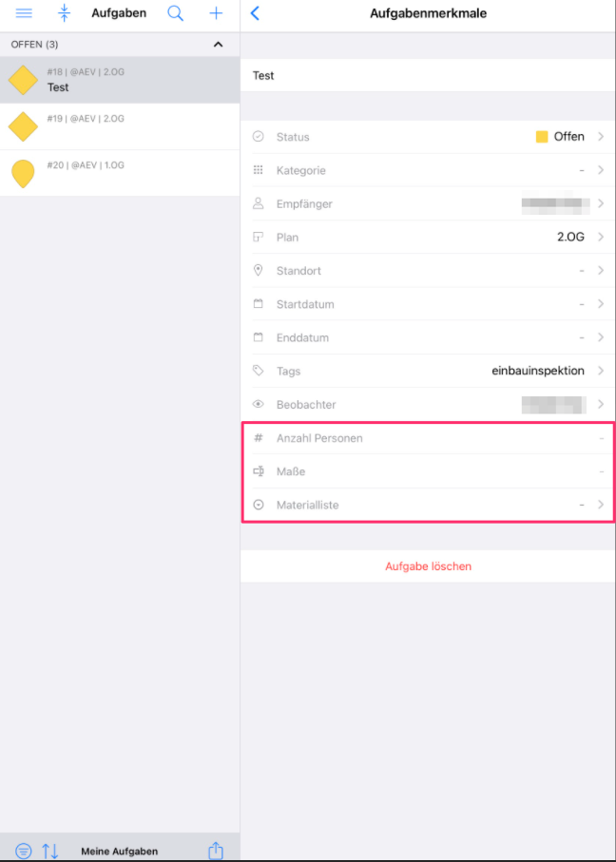The width and height of the screenshot is (616, 862).
Task: Select task #18 Test in list
Action: click(x=120, y=80)
